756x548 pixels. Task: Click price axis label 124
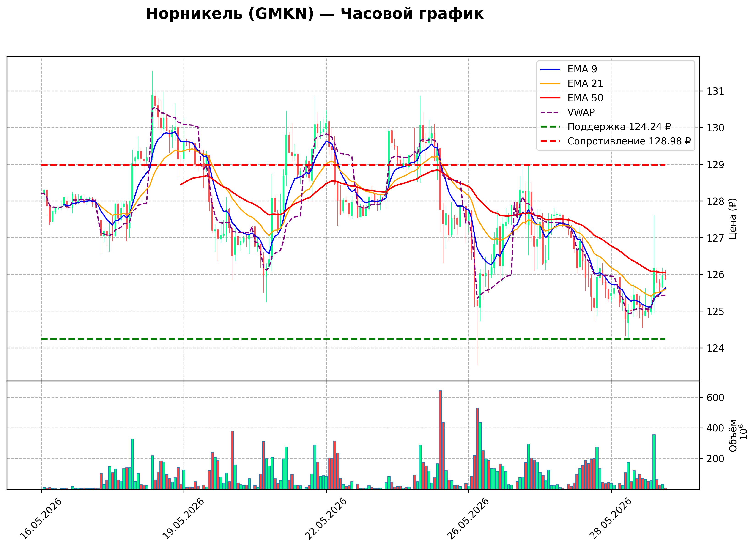click(x=716, y=348)
